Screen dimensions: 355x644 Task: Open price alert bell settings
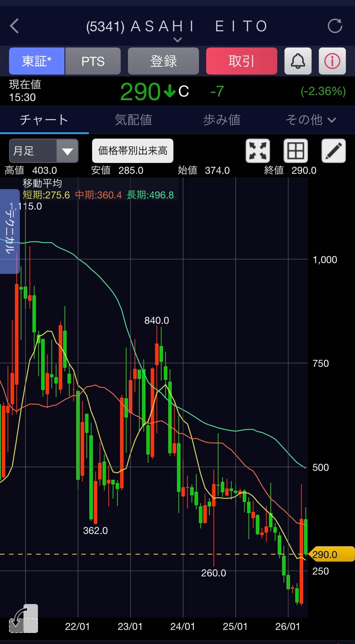coord(298,61)
